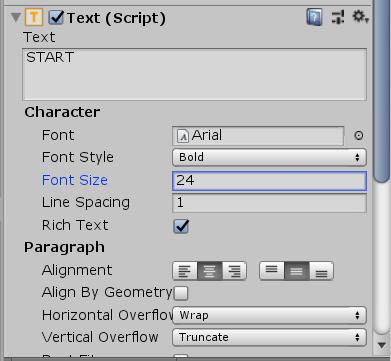
Task: Open the component presets slider icon
Action: [338, 17]
